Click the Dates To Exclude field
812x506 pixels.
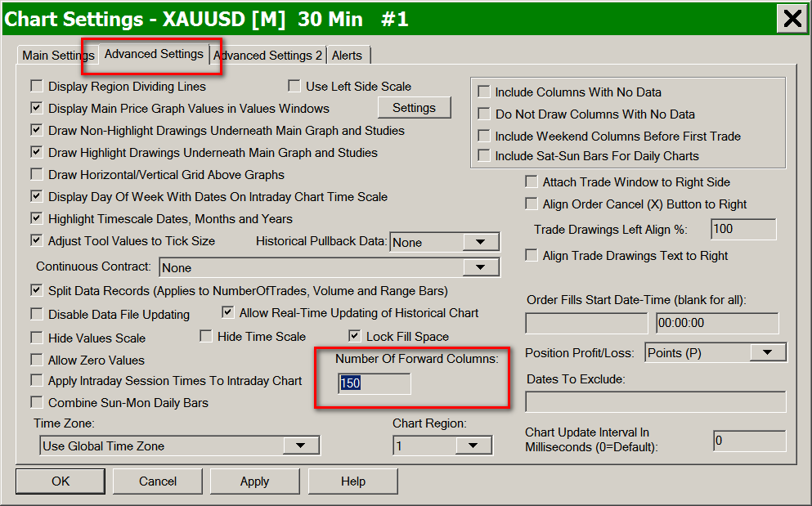pyautogui.click(x=656, y=402)
